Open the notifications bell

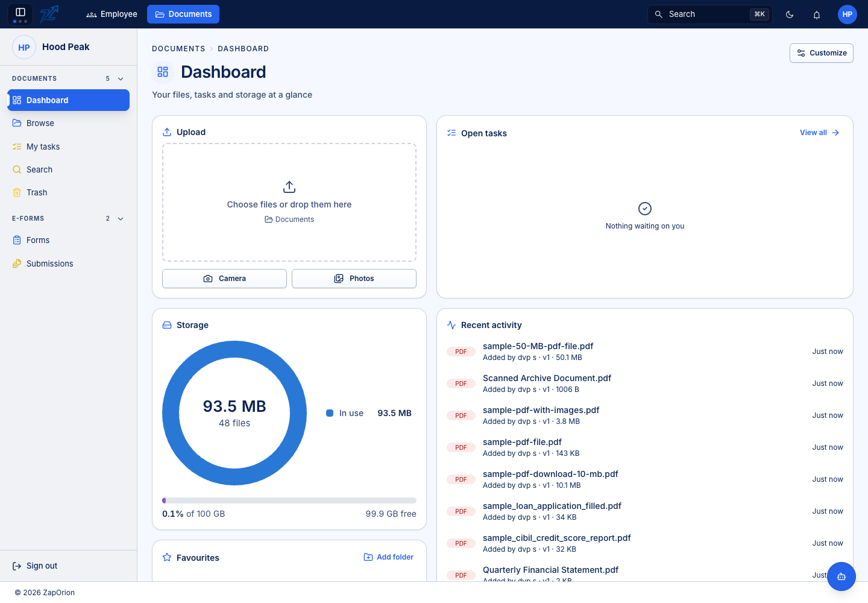click(817, 14)
